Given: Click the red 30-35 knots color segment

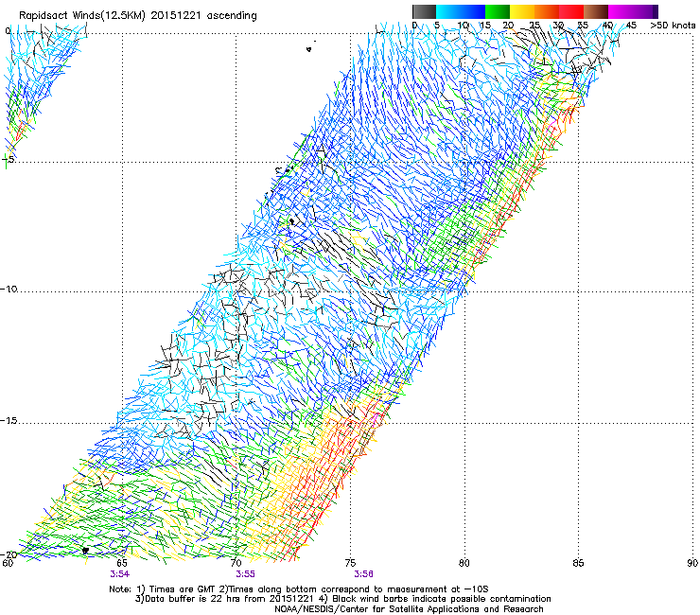Looking at the screenshot, I should click(x=571, y=11).
